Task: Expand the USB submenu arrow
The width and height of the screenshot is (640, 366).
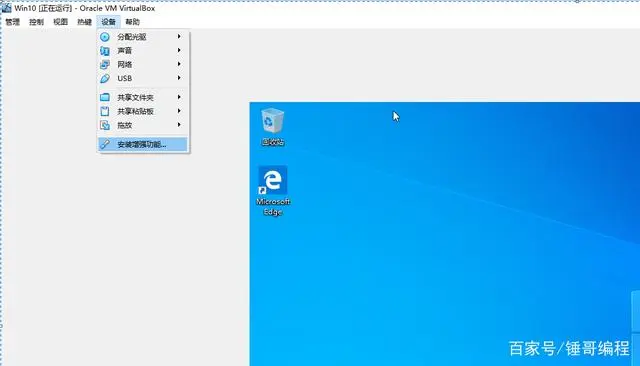Action: [179, 78]
